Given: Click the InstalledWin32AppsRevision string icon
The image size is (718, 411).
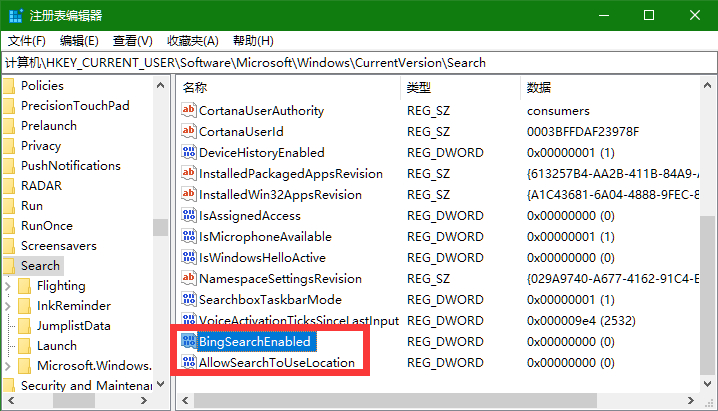Looking at the screenshot, I should pos(189,195).
